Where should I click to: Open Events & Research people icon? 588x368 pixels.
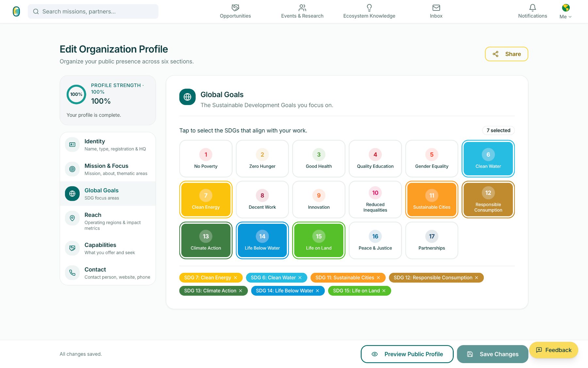[302, 8]
